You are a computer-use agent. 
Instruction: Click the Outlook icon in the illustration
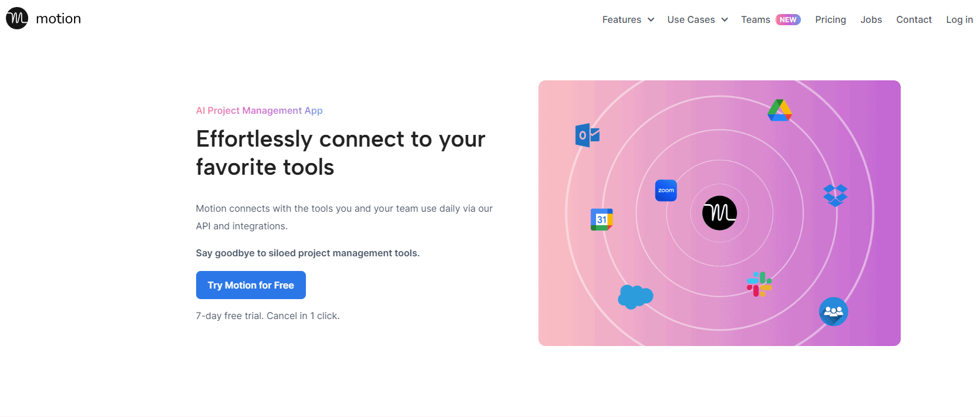click(x=587, y=135)
